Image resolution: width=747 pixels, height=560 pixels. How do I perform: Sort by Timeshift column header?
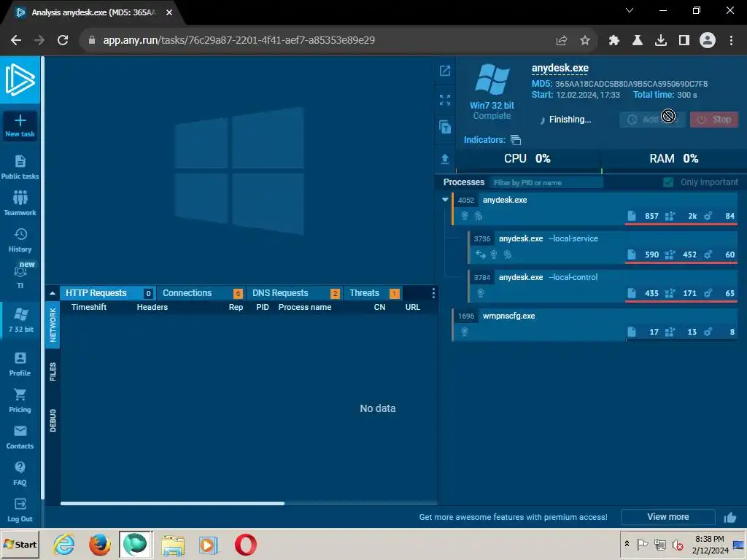click(89, 307)
